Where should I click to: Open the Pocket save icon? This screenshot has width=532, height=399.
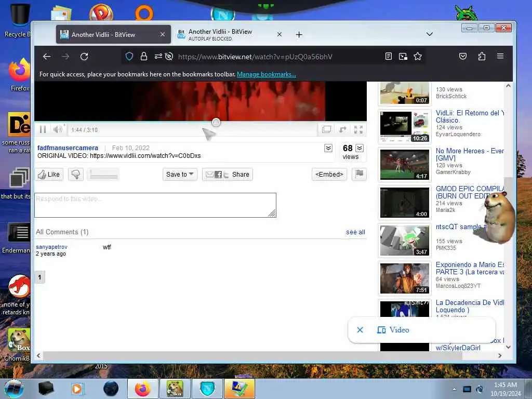click(x=463, y=56)
